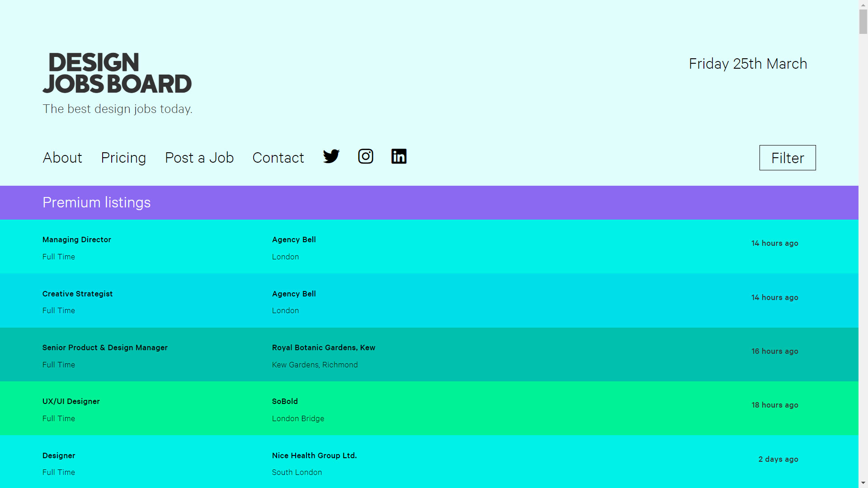Image resolution: width=868 pixels, height=488 pixels.
Task: Open the About page
Action: (x=62, y=158)
